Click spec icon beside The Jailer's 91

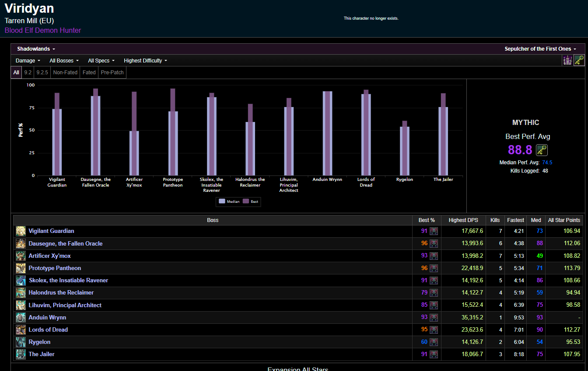[x=434, y=354]
